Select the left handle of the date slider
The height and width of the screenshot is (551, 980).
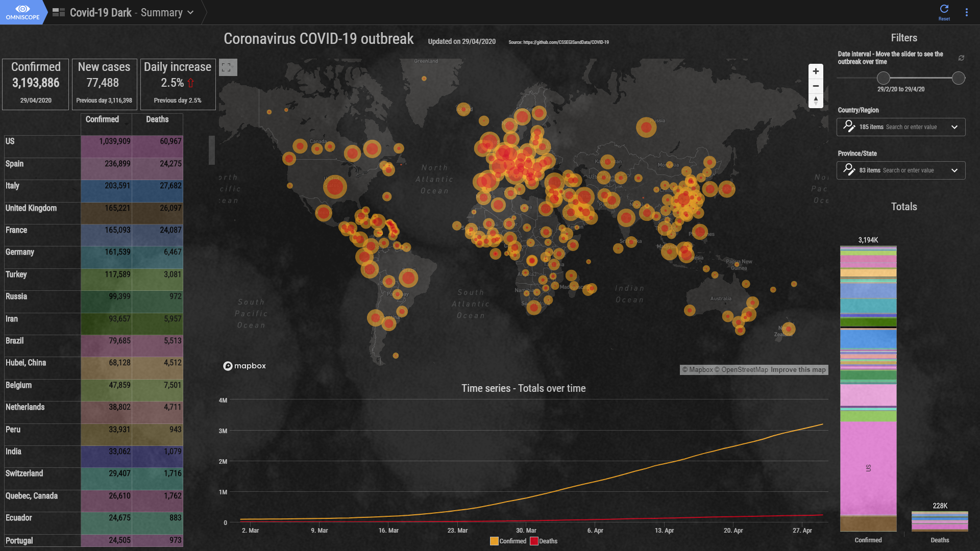pyautogui.click(x=883, y=78)
